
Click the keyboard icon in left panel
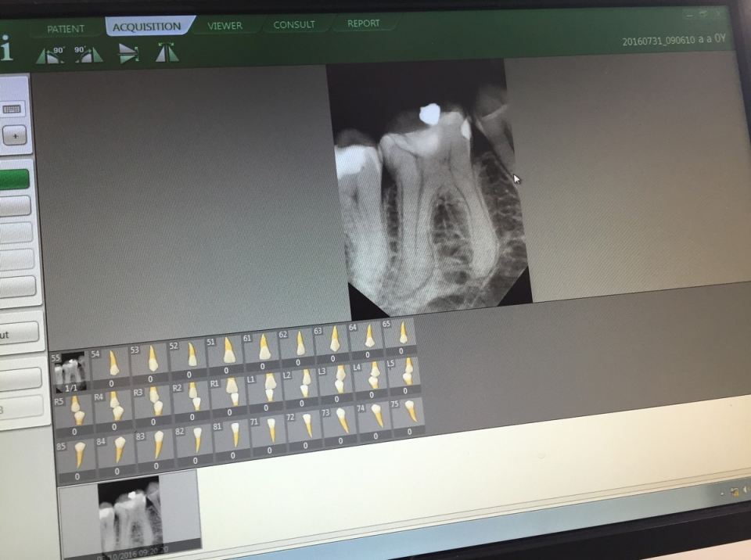[12, 109]
